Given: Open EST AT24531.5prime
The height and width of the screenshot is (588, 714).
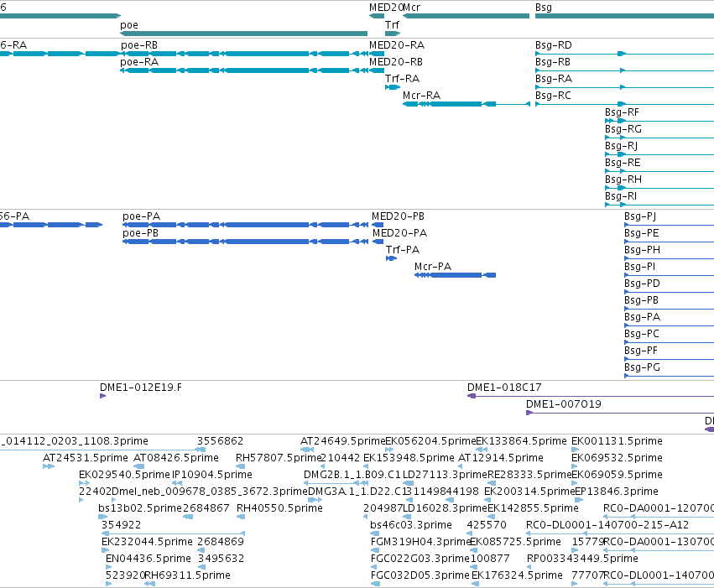Looking at the screenshot, I should (x=86, y=458).
